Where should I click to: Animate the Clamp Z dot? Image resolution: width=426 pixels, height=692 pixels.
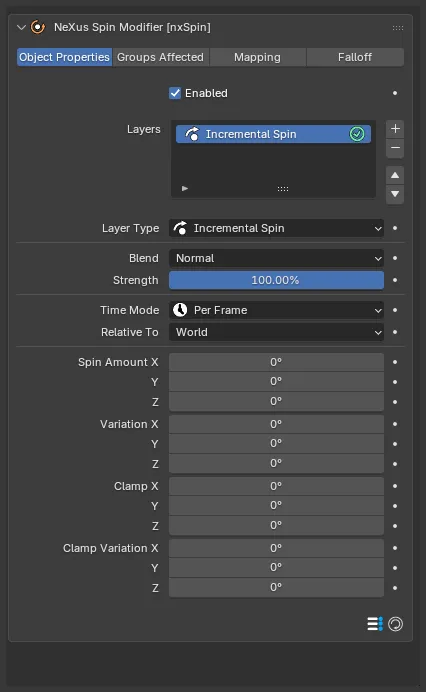pos(395,526)
